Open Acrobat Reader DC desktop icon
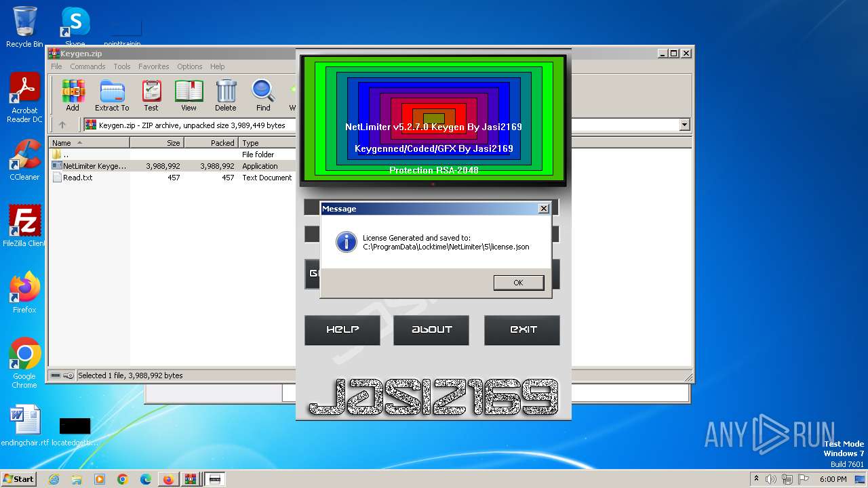This screenshot has width=868, height=488. [24, 98]
